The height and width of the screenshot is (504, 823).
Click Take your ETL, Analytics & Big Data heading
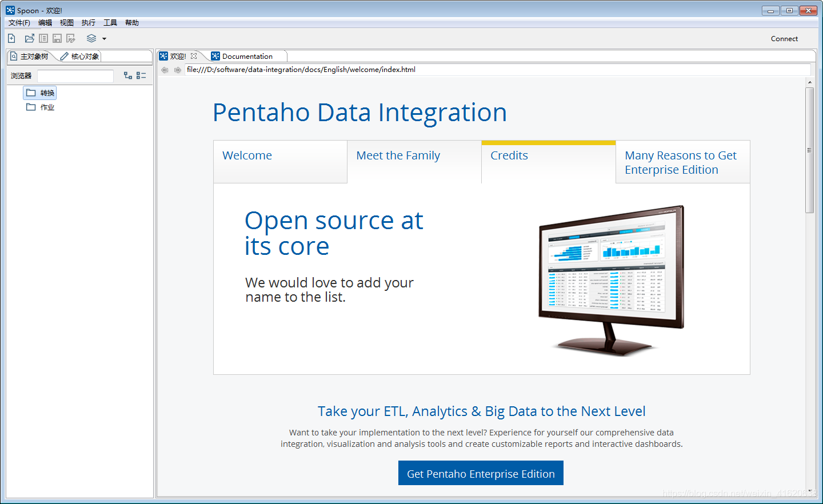(x=481, y=411)
